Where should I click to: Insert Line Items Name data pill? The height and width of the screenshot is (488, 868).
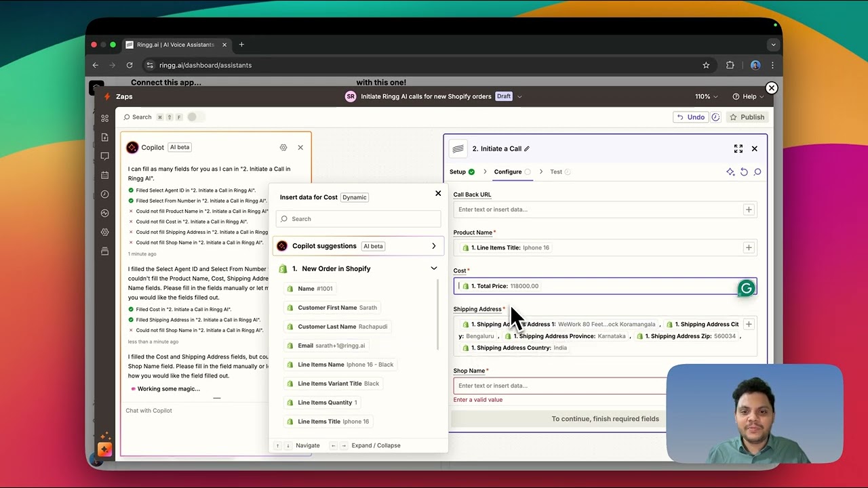(341, 365)
